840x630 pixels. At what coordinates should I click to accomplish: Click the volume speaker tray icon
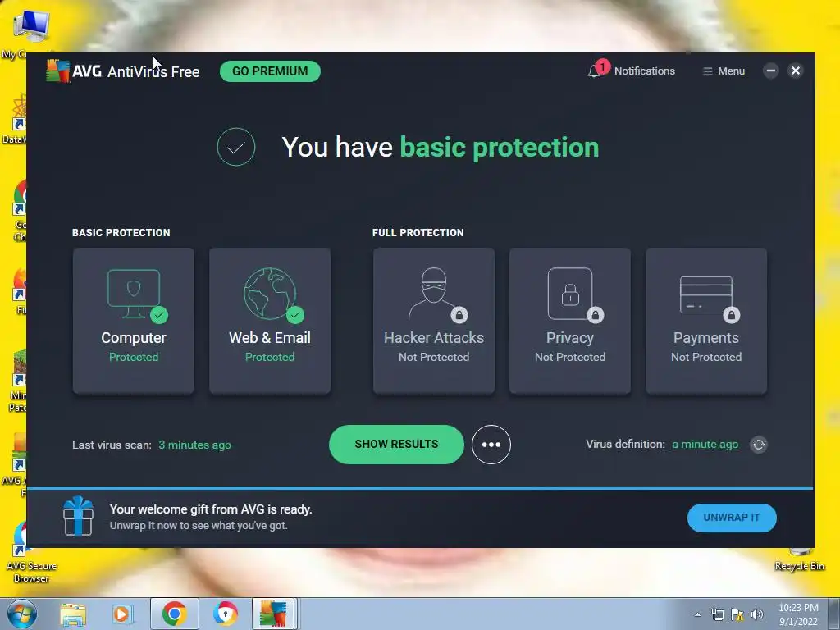pos(757,614)
